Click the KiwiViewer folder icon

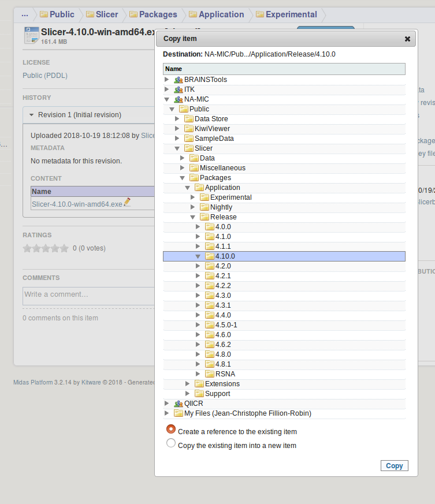189,129
